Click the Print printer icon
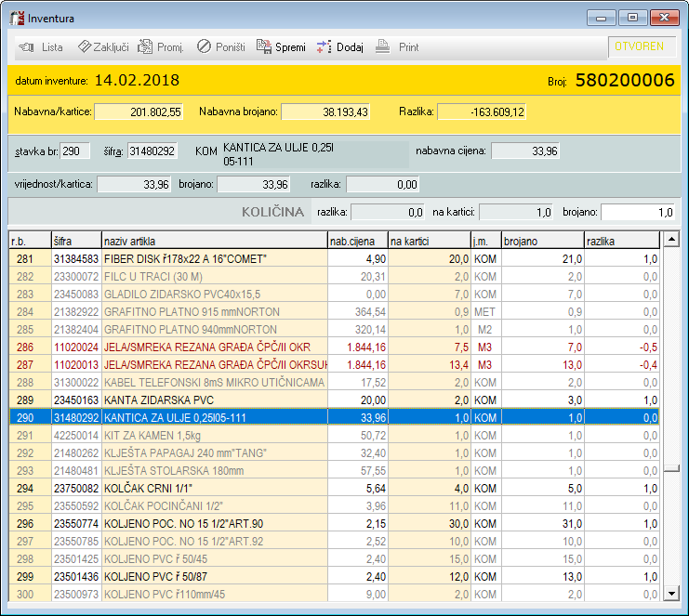This screenshot has width=689, height=616. click(x=382, y=46)
